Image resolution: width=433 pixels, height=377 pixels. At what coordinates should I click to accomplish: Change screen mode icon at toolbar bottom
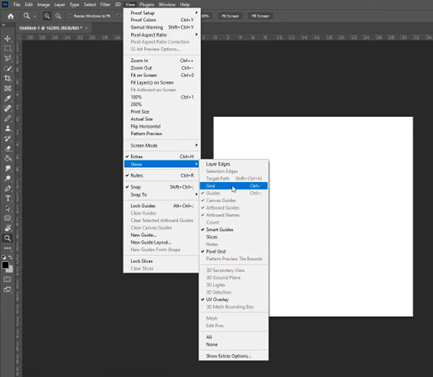click(7, 290)
